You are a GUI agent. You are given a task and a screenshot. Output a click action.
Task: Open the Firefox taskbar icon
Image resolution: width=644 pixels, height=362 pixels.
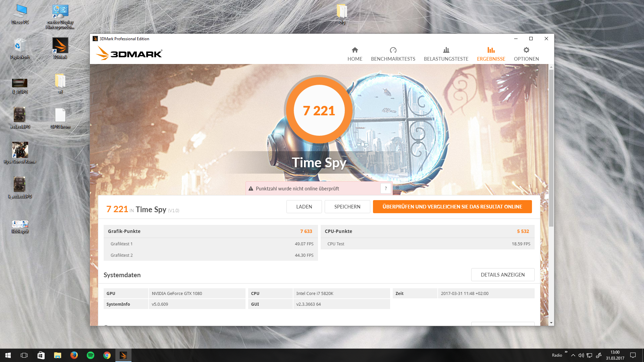coord(74,355)
